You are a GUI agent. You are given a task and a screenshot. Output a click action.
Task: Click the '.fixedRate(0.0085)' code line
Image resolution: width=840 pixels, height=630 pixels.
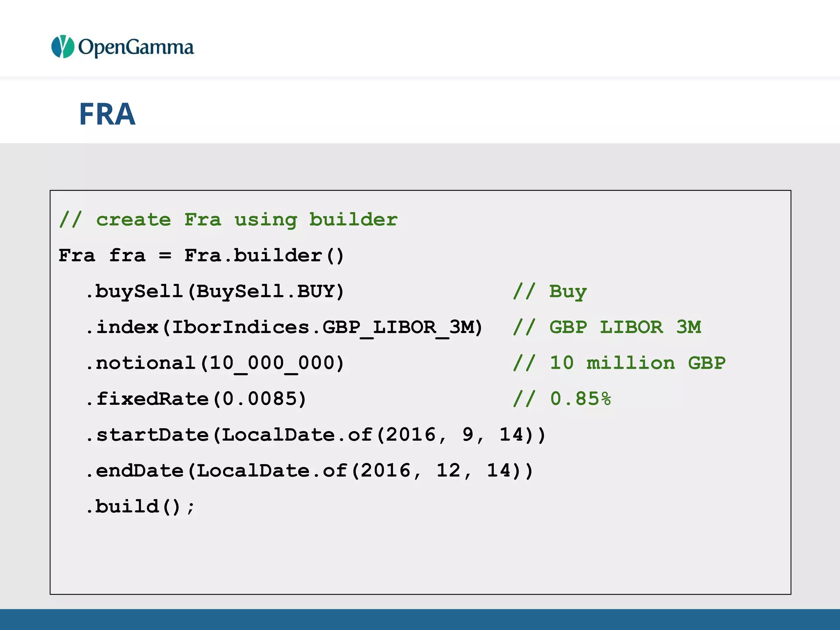(196, 399)
